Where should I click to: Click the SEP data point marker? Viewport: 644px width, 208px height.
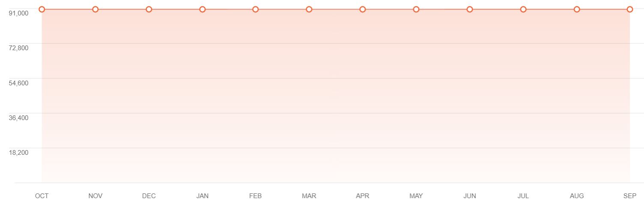point(630,9)
